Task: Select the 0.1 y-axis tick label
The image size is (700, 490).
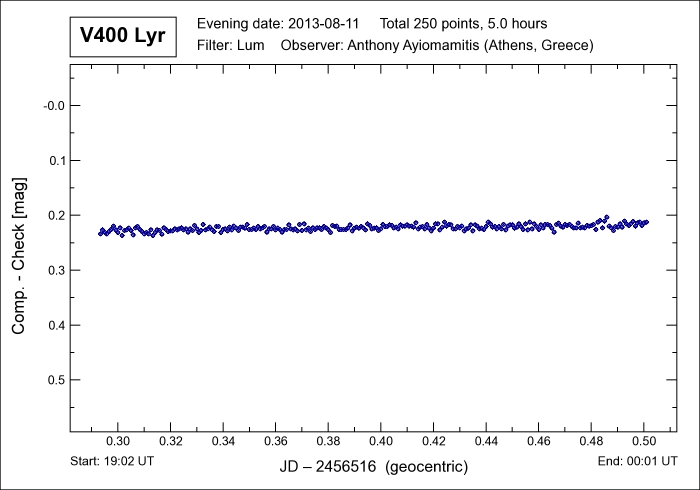Action: tap(54, 161)
